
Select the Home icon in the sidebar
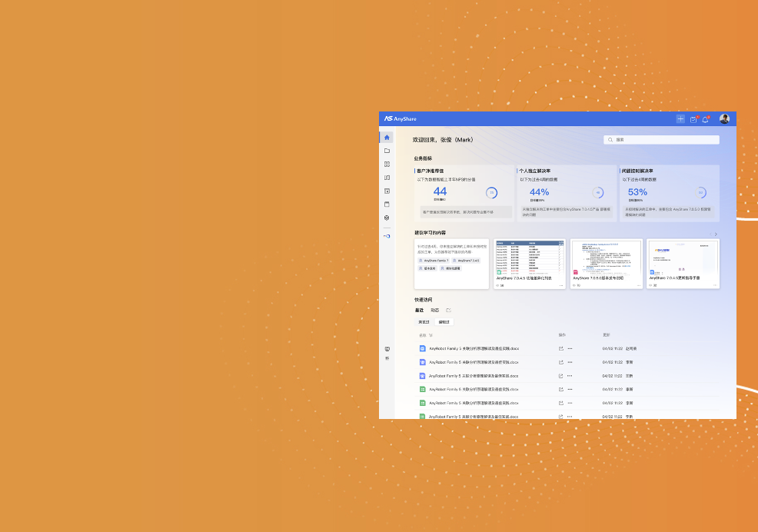coord(387,138)
